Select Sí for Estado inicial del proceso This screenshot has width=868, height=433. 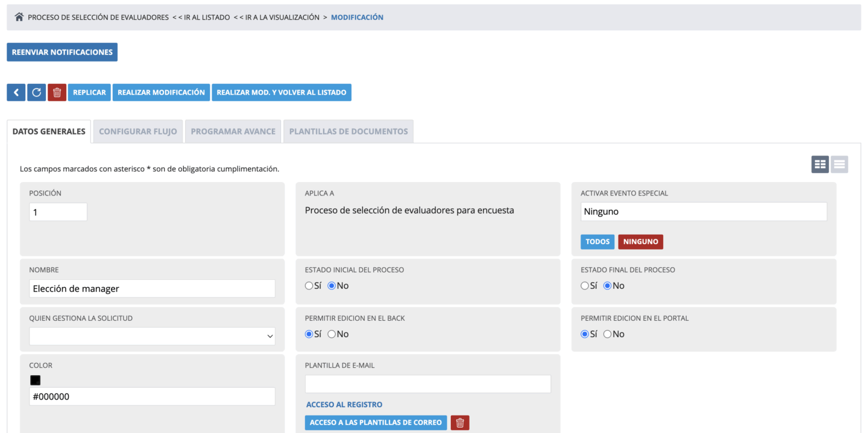coord(309,286)
